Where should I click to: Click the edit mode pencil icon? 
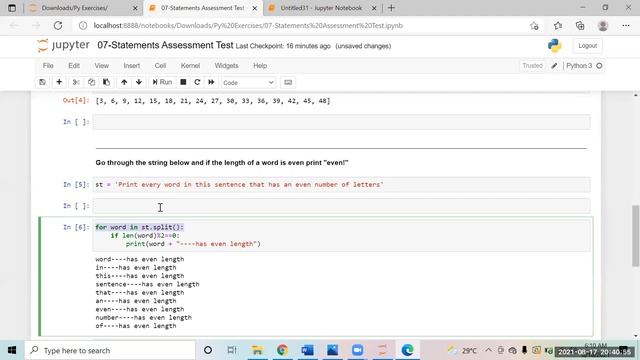tap(554, 66)
